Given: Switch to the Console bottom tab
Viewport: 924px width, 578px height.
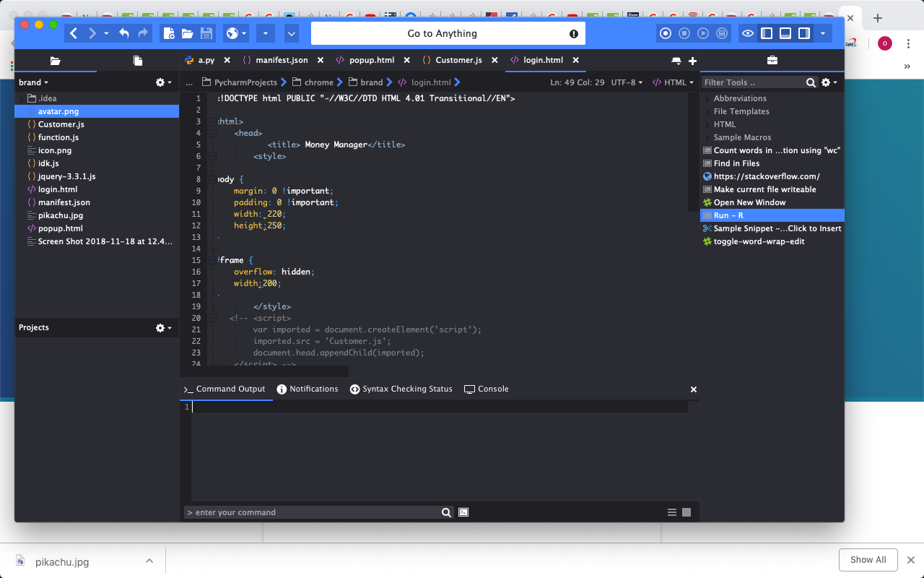Looking at the screenshot, I should (487, 389).
